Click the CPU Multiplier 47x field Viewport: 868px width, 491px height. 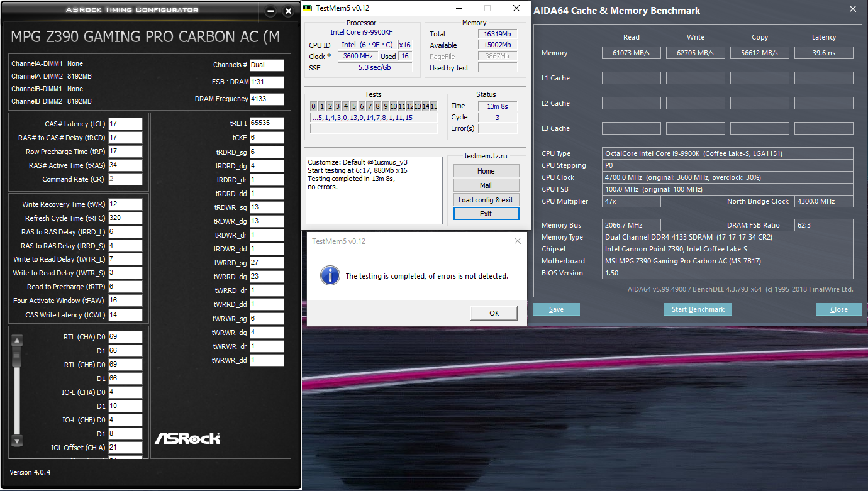point(632,201)
